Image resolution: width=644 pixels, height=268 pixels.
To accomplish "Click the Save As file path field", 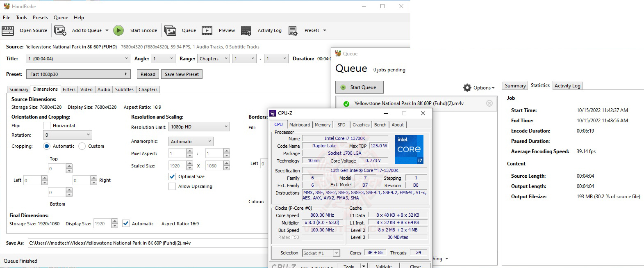I will [x=148, y=243].
